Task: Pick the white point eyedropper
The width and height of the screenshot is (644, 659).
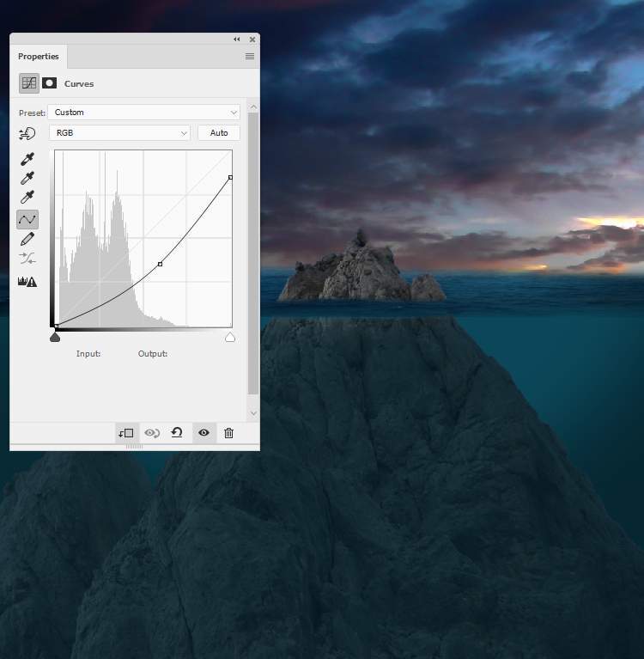Action: (x=27, y=197)
